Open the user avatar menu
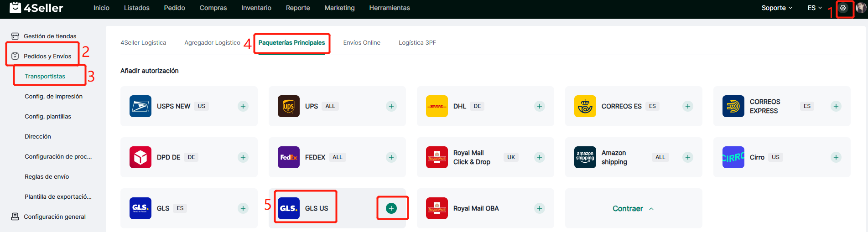This screenshot has height=232, width=868. [x=861, y=8]
